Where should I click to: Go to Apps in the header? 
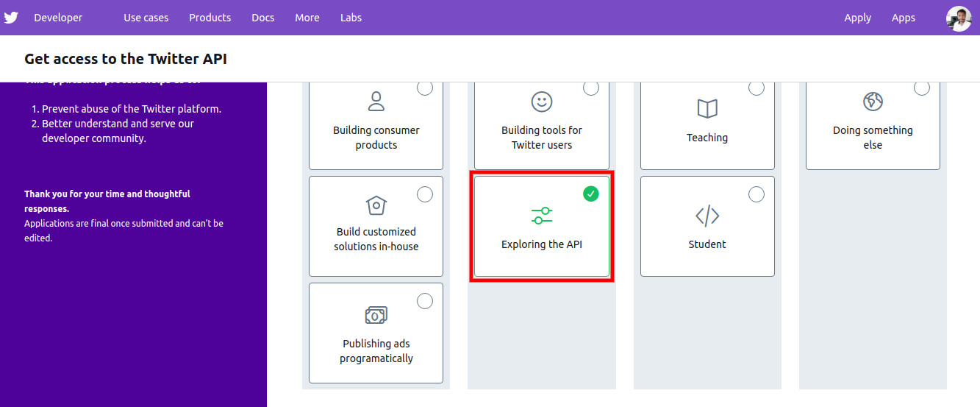click(904, 18)
